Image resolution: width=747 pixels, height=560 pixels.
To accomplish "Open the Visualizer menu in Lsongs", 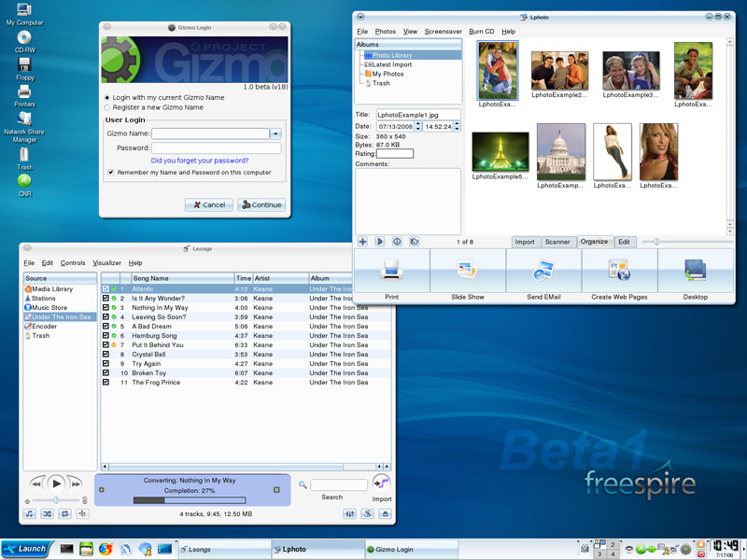I will [x=106, y=263].
